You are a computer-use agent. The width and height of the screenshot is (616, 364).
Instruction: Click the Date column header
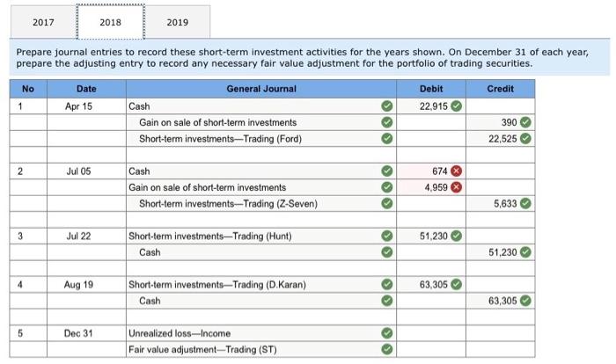coord(86,89)
